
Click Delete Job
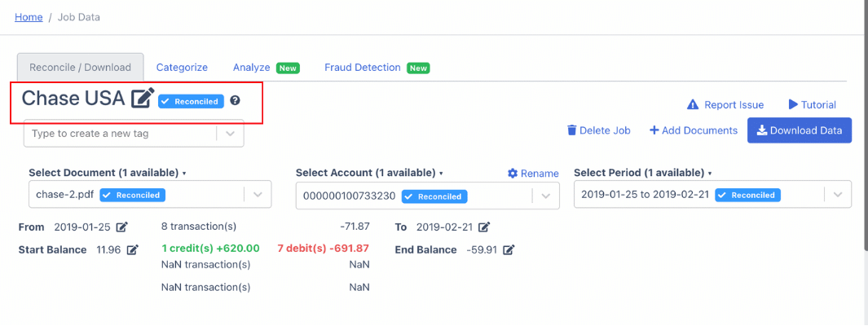599,130
